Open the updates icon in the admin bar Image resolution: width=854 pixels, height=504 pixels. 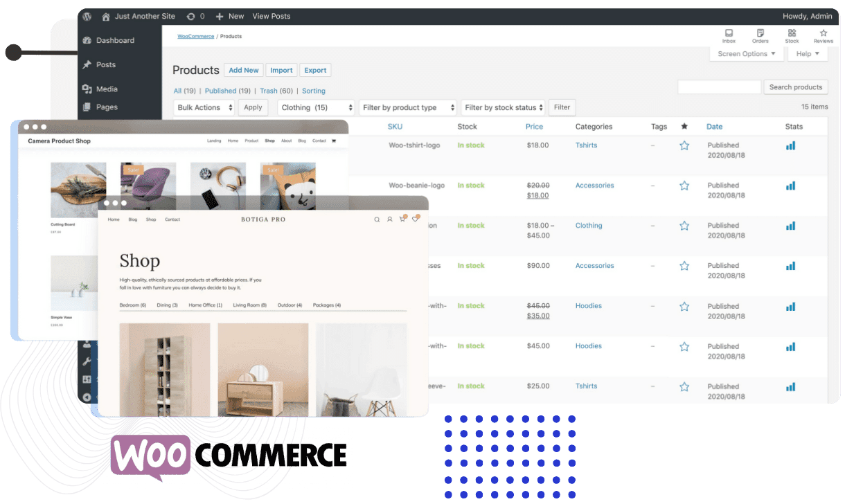(x=190, y=16)
